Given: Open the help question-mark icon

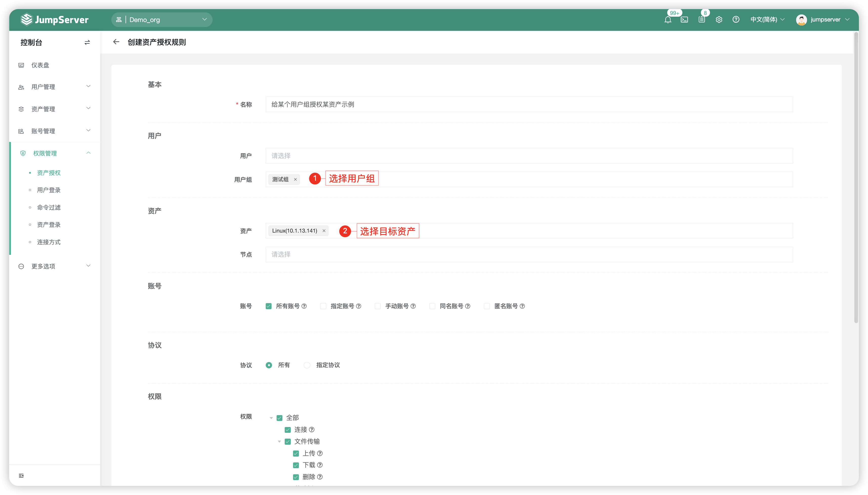Looking at the screenshot, I should click(736, 20).
